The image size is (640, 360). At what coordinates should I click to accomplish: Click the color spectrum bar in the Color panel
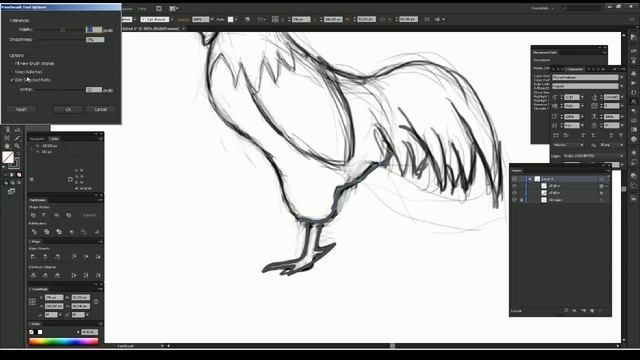click(x=64, y=342)
